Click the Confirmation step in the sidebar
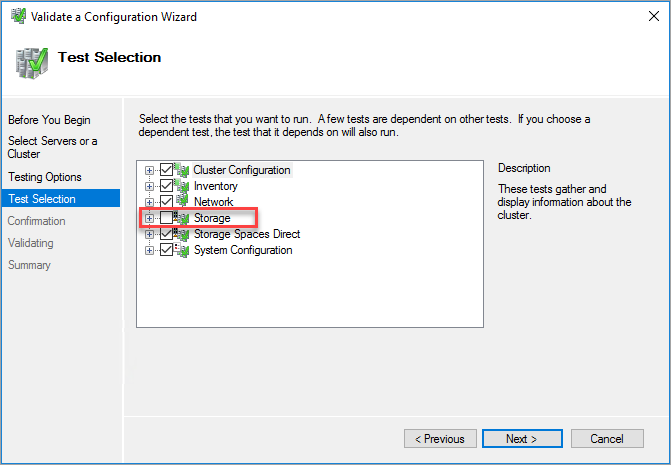Screen dimensions: 671x465 tap(37, 221)
